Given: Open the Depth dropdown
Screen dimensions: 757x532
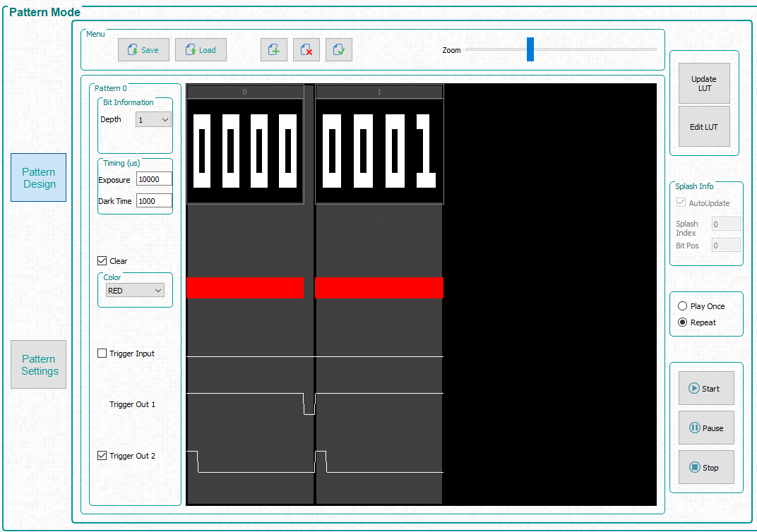Looking at the screenshot, I should 153,120.
